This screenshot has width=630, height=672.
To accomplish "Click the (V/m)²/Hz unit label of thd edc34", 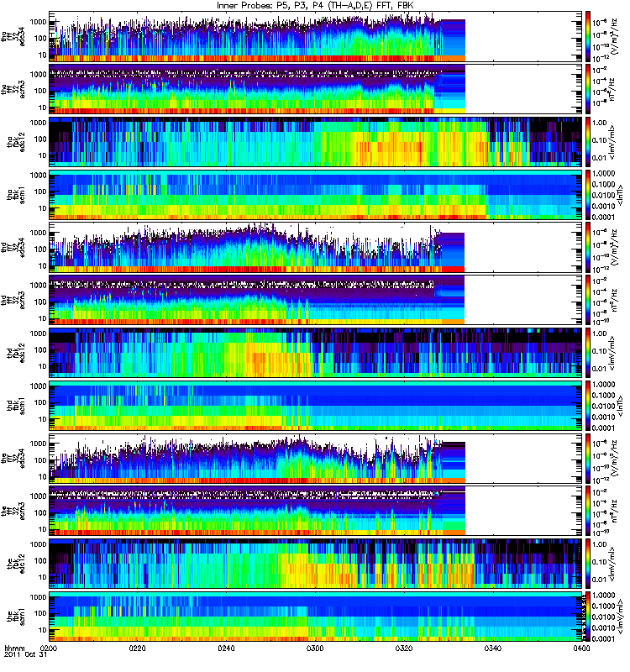I will point(614,247).
